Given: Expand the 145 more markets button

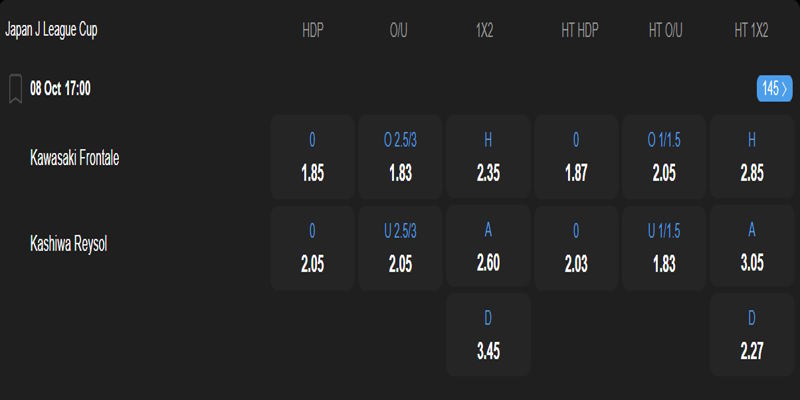Looking at the screenshot, I should point(775,89).
